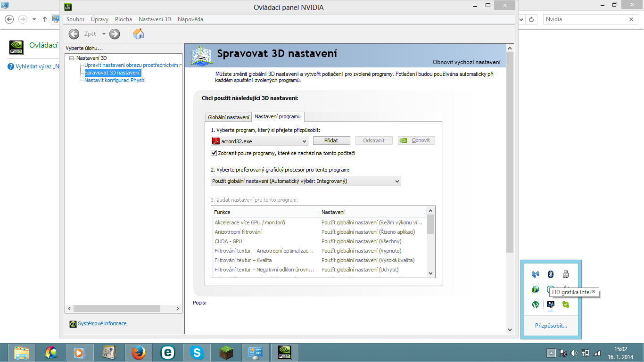The width and height of the screenshot is (644, 362).
Task: Open Skype from the taskbar
Action: (x=197, y=353)
